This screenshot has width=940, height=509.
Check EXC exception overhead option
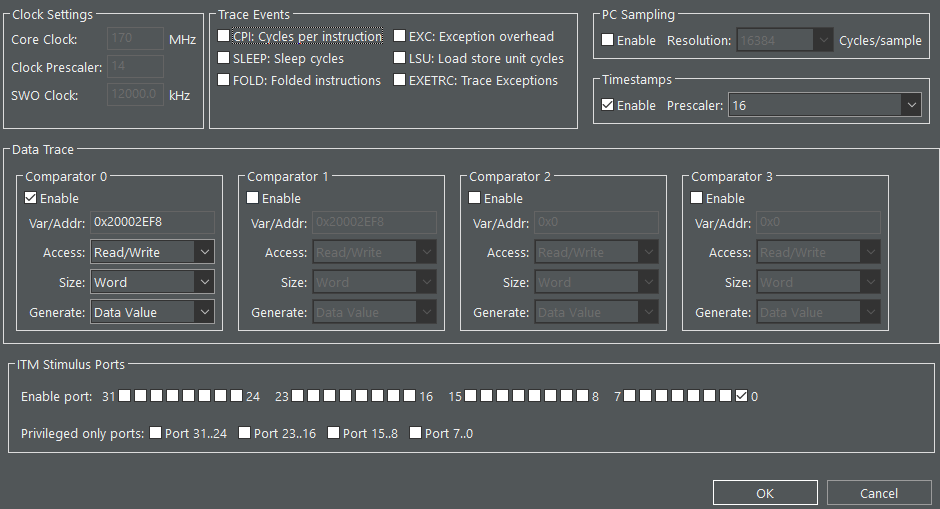[400, 37]
